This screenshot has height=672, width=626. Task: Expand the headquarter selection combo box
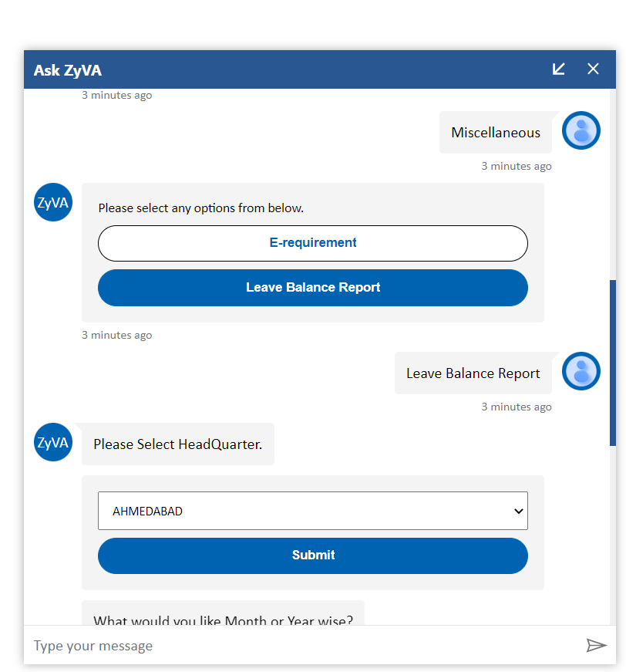(312, 511)
